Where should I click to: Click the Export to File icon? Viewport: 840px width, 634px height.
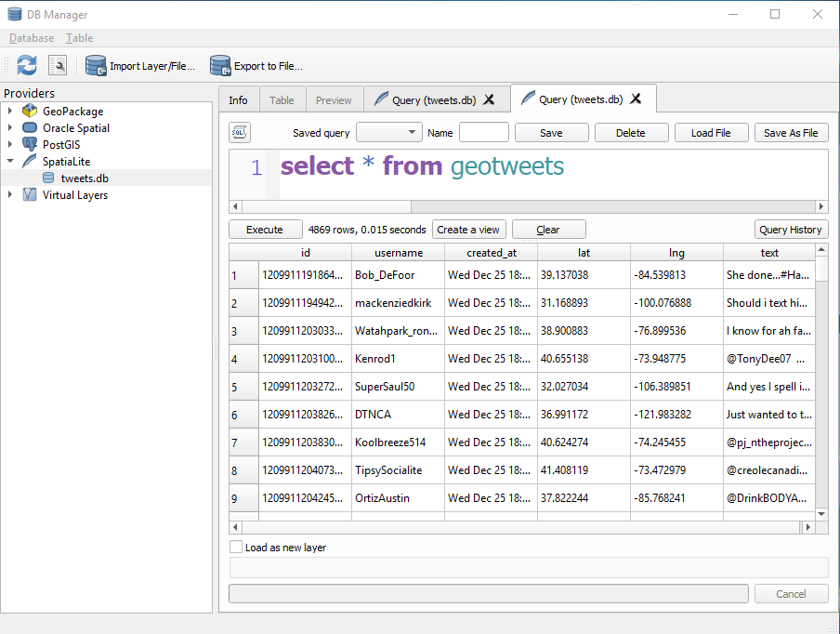pos(220,65)
